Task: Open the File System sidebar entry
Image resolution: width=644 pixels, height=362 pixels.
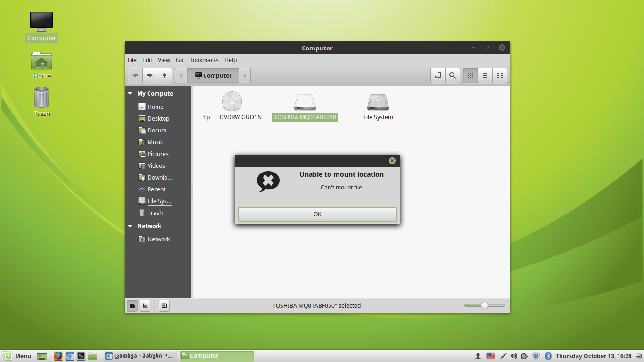Action: point(155,201)
